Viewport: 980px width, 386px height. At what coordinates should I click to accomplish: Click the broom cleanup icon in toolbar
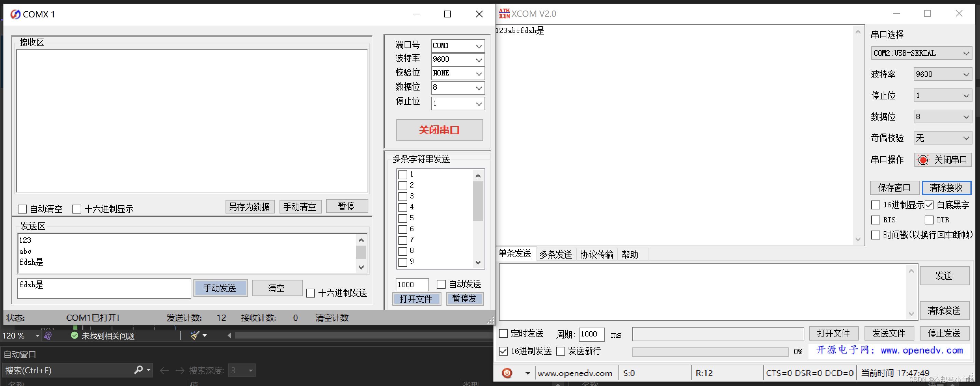coord(195,335)
